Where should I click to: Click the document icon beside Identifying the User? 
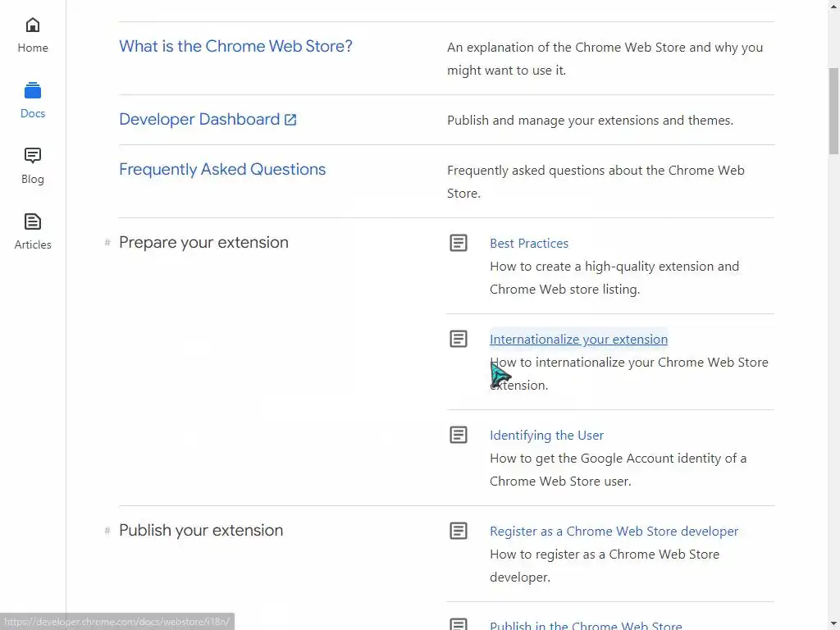[x=459, y=435]
